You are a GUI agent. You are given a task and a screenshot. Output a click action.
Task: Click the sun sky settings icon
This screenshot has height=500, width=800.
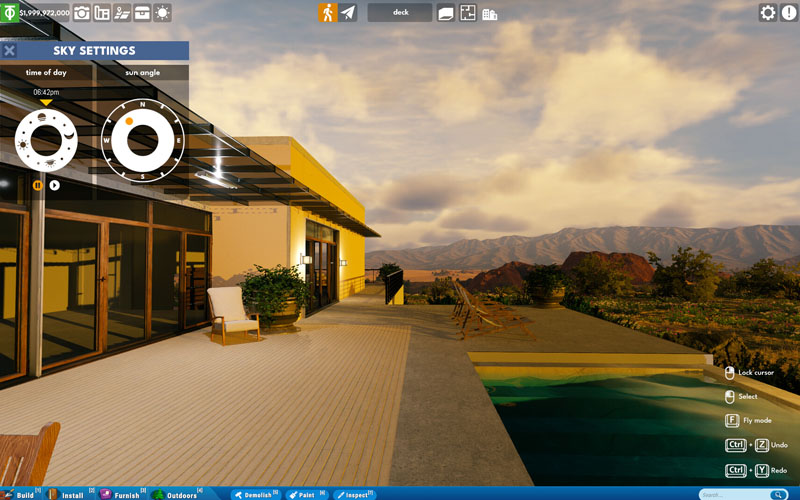[162, 13]
